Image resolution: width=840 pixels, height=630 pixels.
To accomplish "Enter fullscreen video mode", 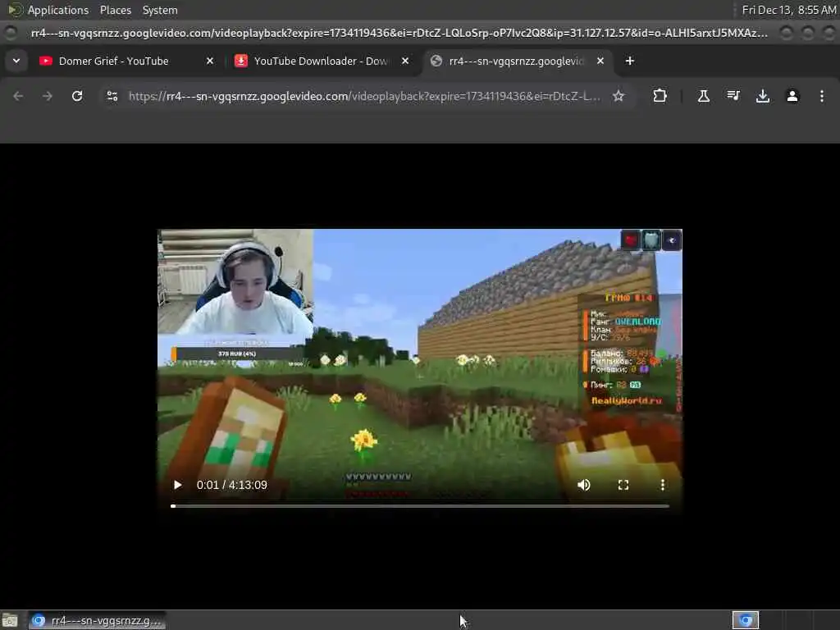I will pyautogui.click(x=623, y=485).
